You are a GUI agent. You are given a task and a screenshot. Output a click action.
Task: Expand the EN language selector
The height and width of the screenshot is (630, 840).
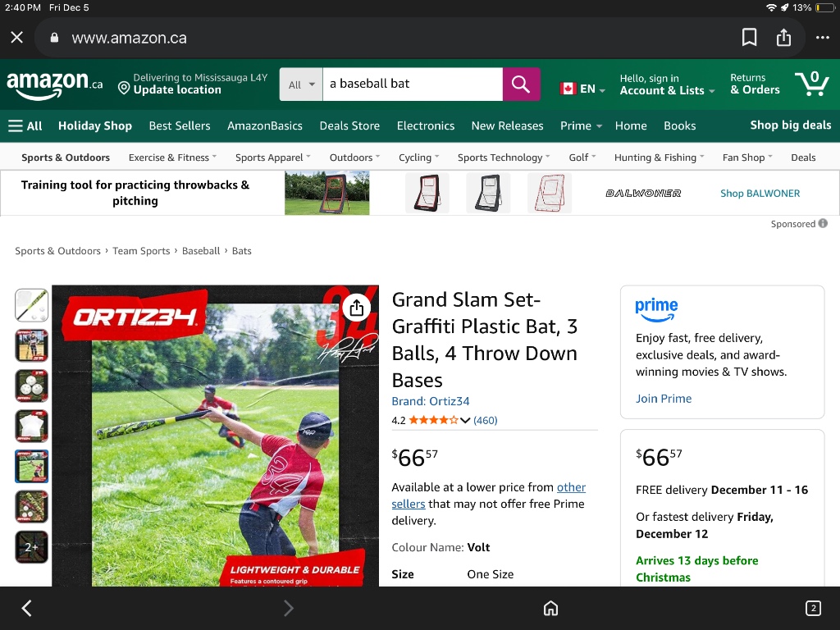click(x=582, y=89)
